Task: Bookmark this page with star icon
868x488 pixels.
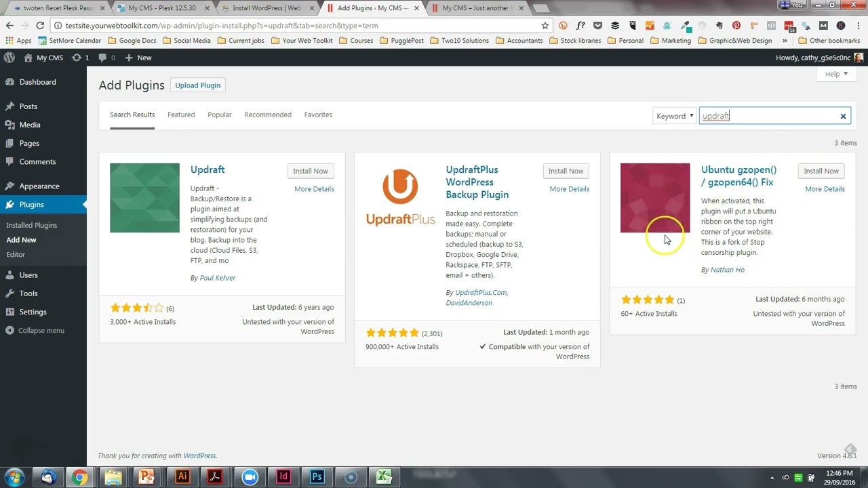Action: click(545, 26)
